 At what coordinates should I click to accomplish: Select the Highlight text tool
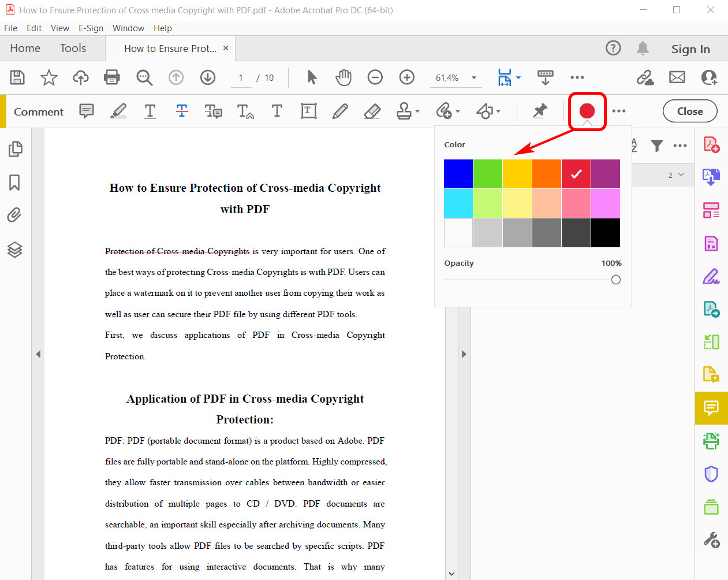pos(118,111)
